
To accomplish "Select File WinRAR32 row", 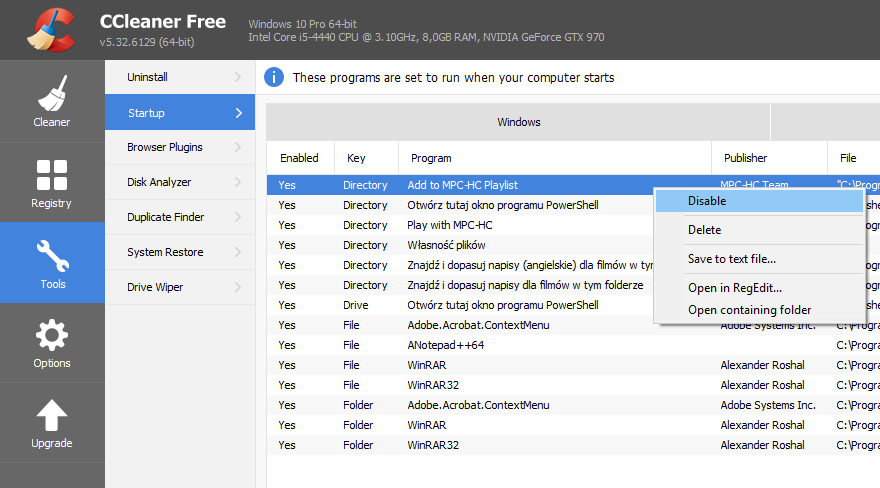I will [574, 385].
